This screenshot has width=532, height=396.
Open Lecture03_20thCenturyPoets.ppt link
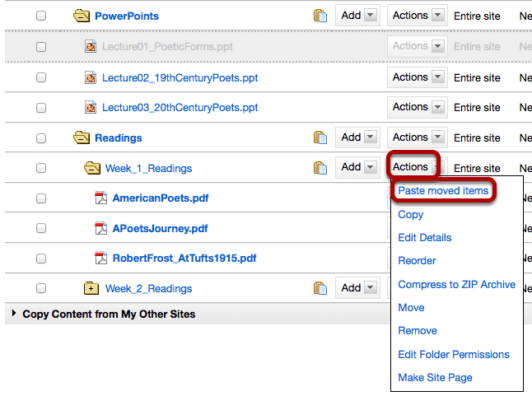point(180,108)
